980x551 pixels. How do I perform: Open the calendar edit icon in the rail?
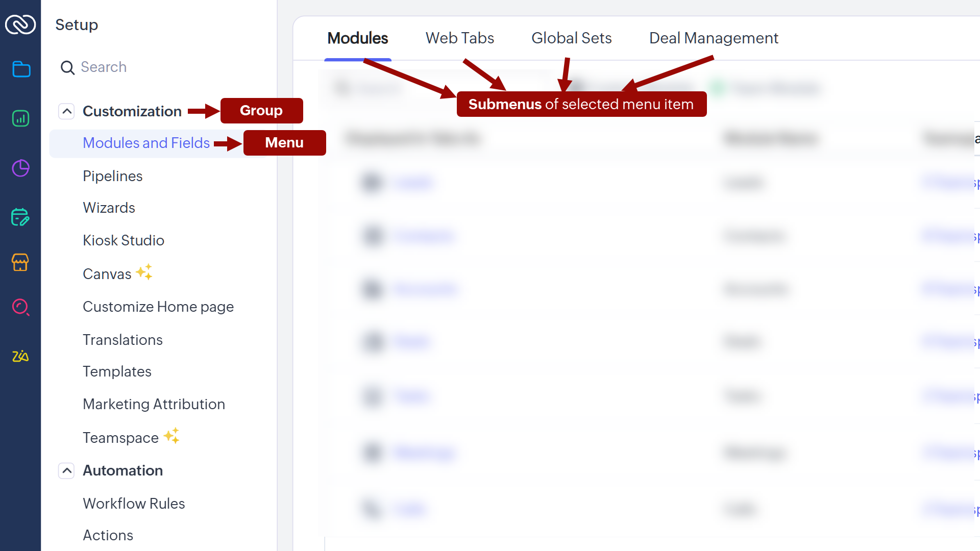coord(20,217)
